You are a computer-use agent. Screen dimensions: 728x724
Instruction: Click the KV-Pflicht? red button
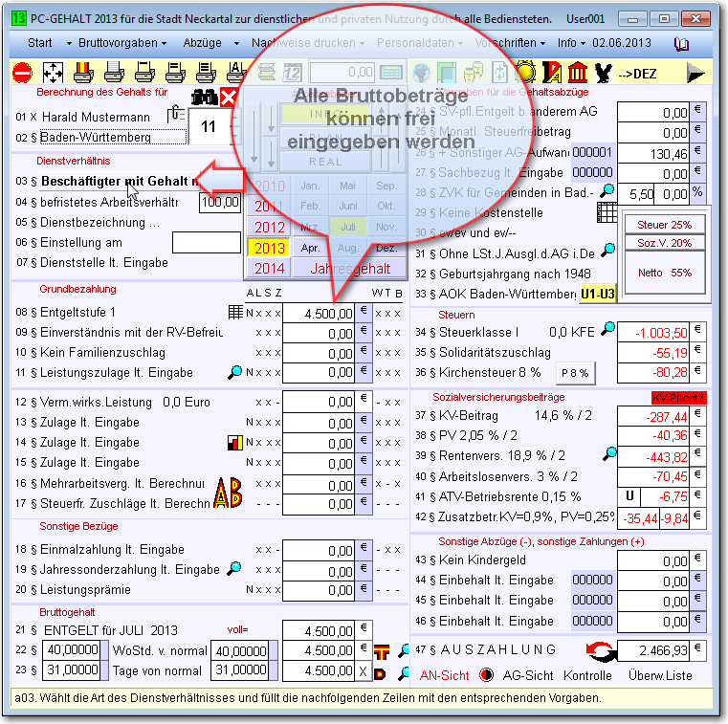(x=678, y=398)
